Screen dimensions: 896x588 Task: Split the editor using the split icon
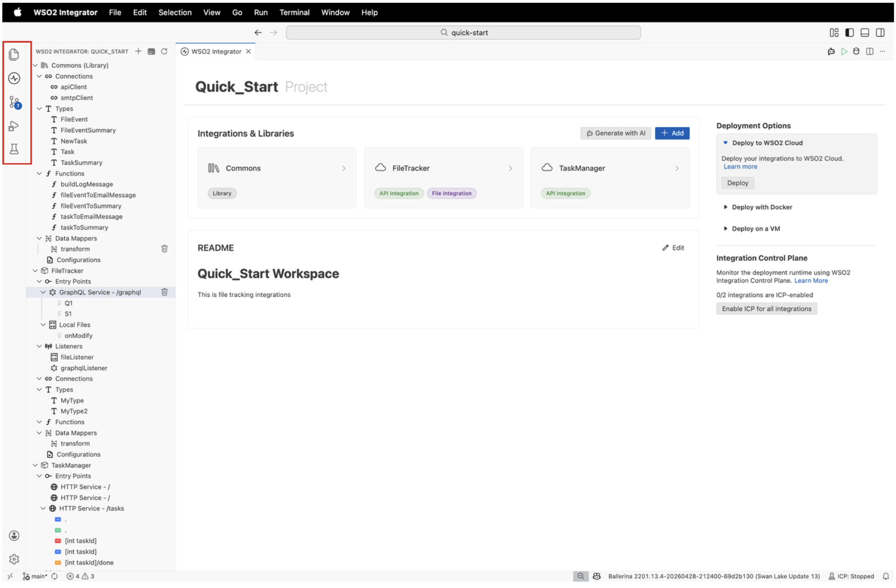[870, 51]
